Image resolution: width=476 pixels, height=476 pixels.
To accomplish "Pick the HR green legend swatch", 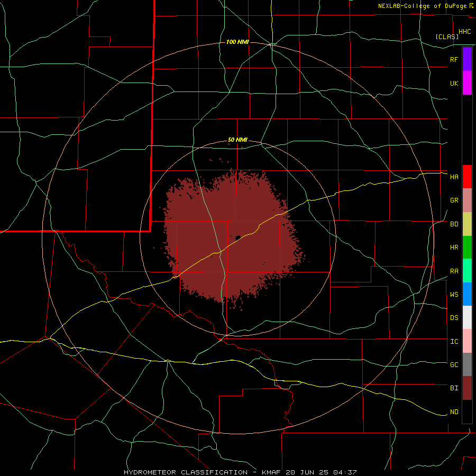I will click(x=467, y=248).
